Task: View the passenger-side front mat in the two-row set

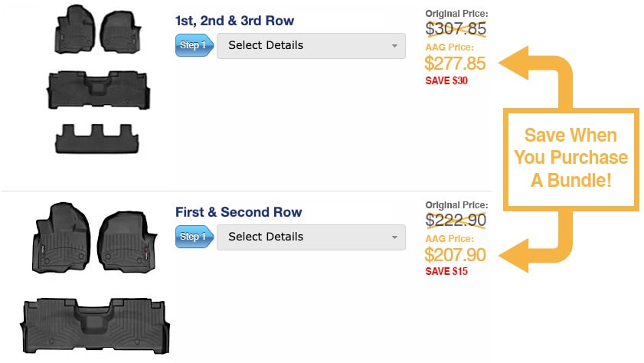Action: pyautogui.click(x=127, y=240)
